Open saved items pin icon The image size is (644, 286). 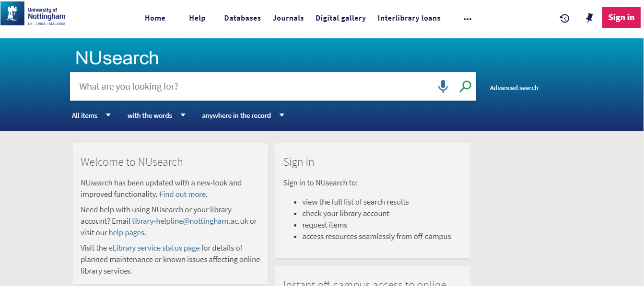coord(589,18)
